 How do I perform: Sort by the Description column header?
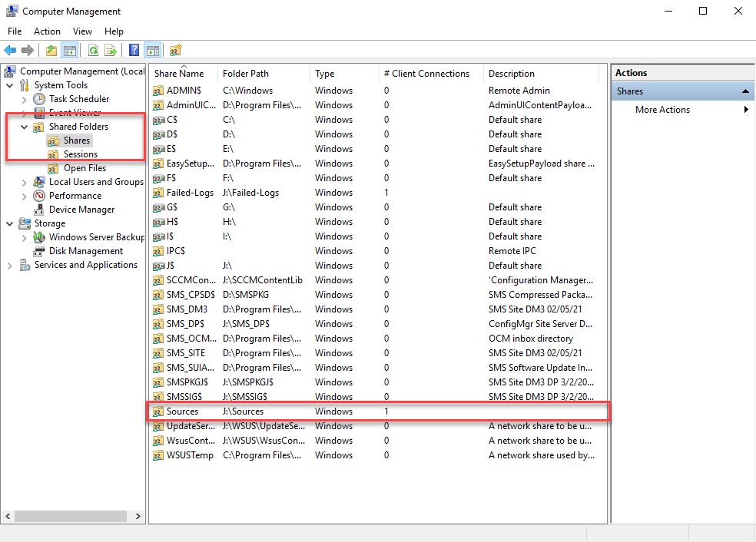[x=541, y=74]
